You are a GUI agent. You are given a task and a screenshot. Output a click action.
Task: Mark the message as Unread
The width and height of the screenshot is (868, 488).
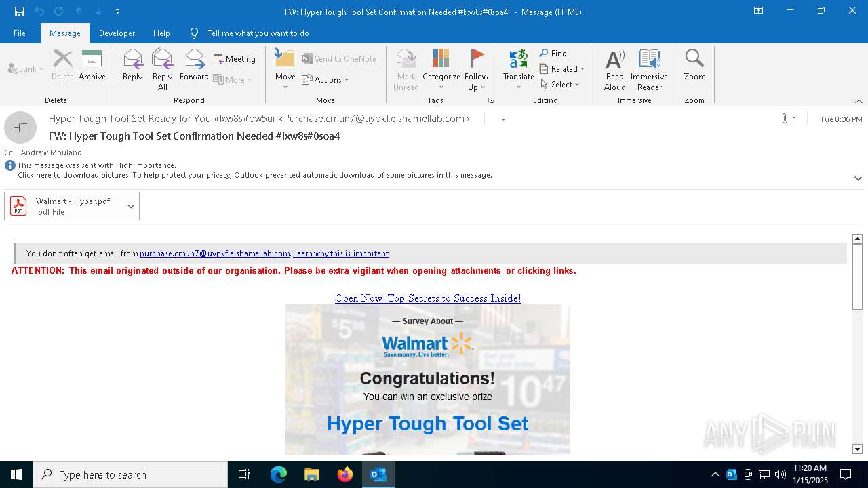[406, 69]
